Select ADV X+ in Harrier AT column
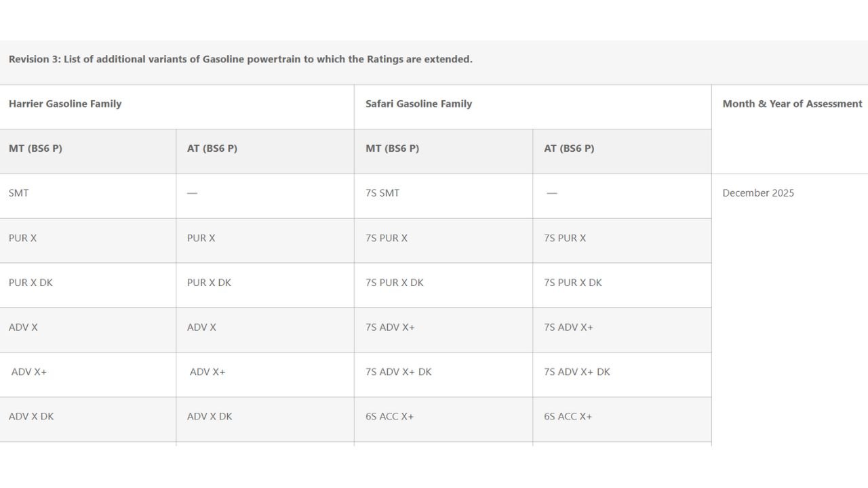868x488 pixels. click(x=208, y=372)
